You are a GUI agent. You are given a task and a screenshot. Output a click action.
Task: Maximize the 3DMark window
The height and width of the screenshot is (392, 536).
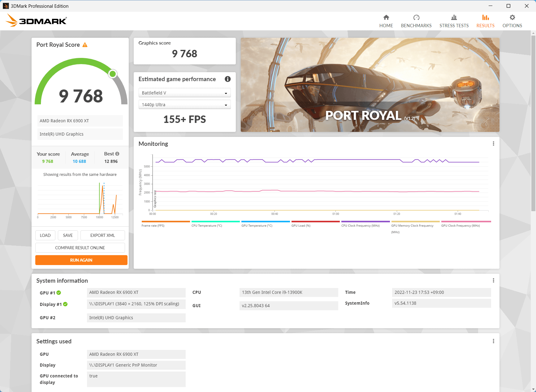pos(508,6)
